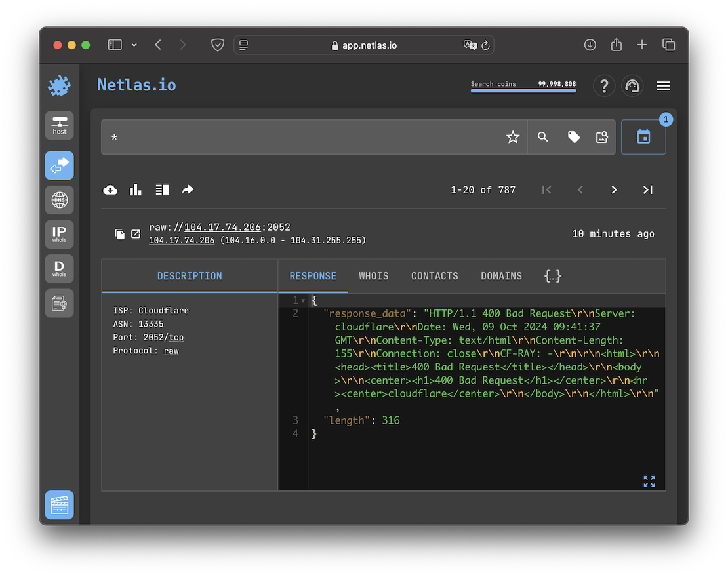The height and width of the screenshot is (577, 728).
Task: Click the download results cloud icon
Action: [111, 189]
